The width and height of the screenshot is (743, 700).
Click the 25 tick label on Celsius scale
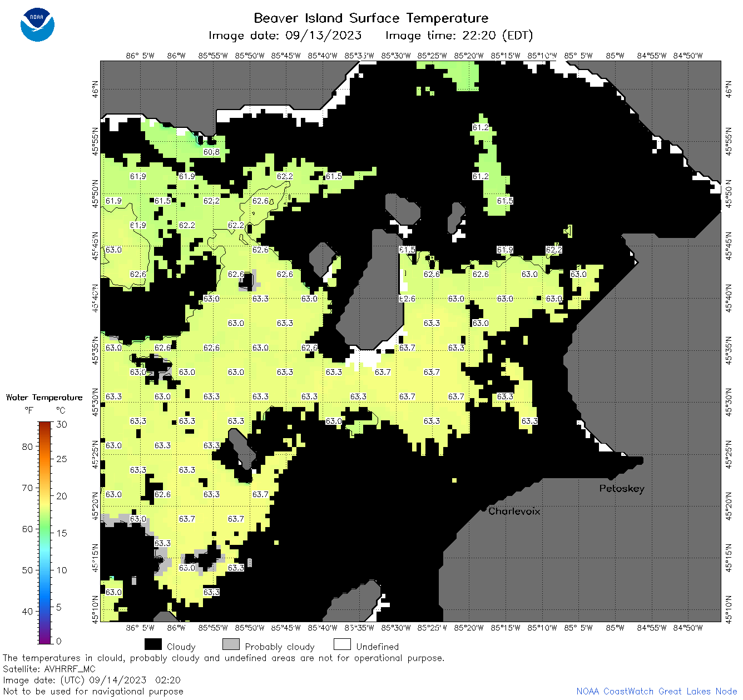[62, 459]
